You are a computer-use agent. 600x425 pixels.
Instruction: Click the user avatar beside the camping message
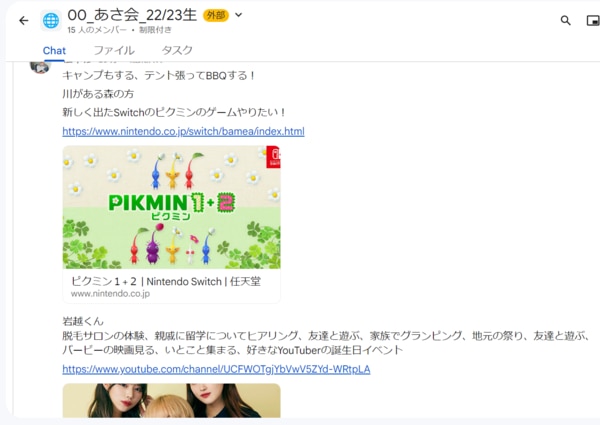pos(40,67)
